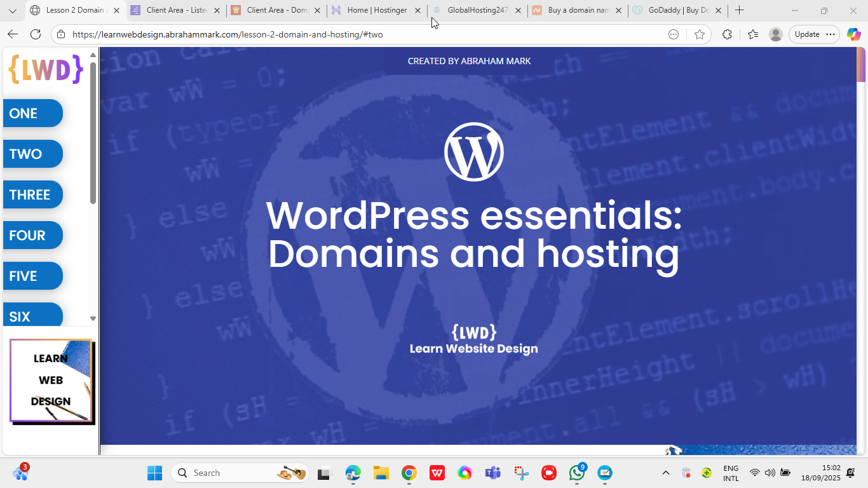Click the THREE lesson button in sidebar
868x488 pixels.
[x=32, y=194]
